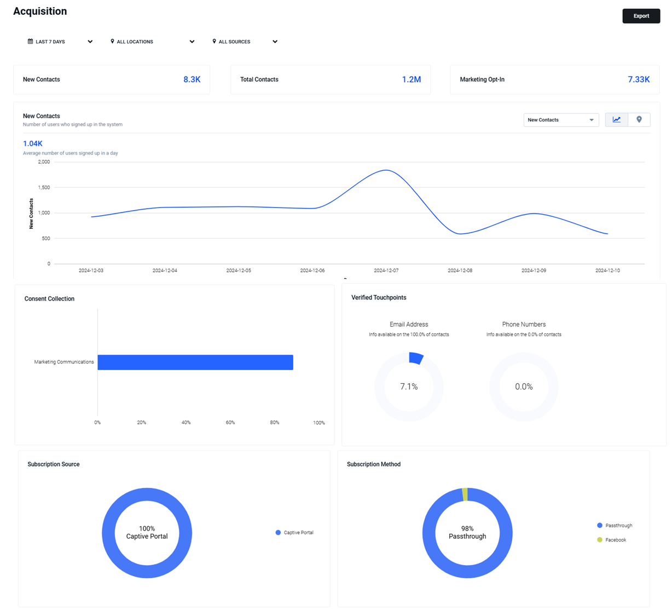
Task: Toggle the Facebook legend entry
Action: [611, 540]
